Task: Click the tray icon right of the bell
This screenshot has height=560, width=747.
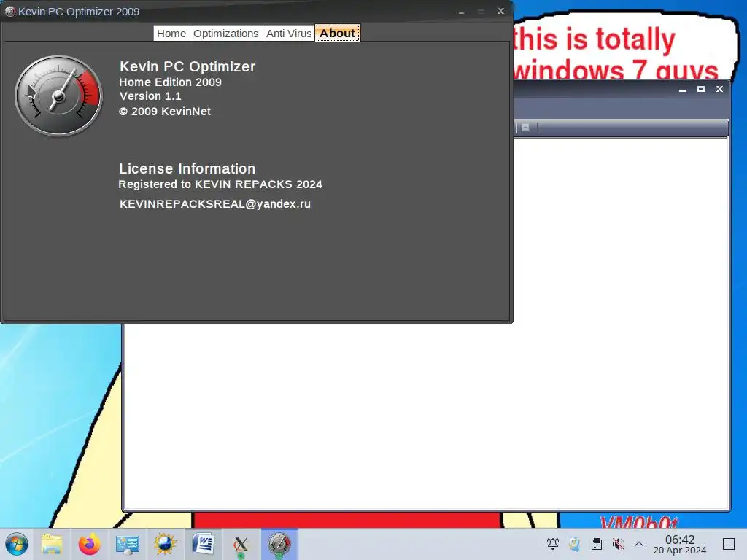Action: pos(575,544)
